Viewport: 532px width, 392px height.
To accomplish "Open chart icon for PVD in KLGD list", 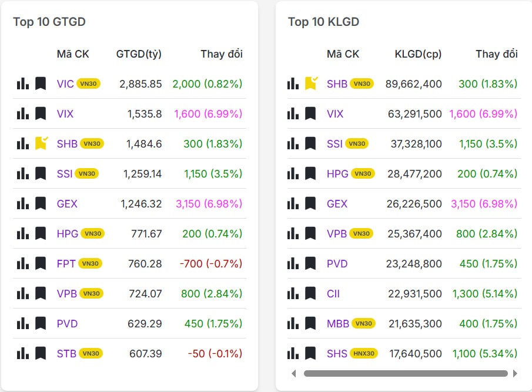I will click(x=293, y=263).
